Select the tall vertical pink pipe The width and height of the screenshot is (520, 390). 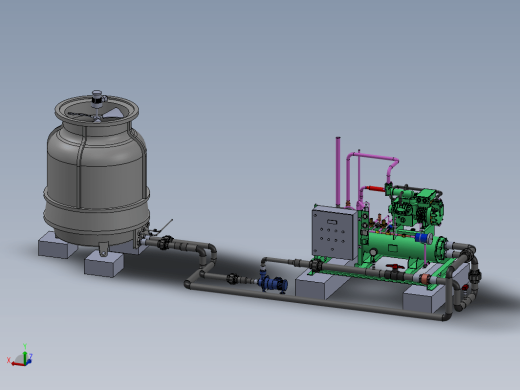coord(338,171)
